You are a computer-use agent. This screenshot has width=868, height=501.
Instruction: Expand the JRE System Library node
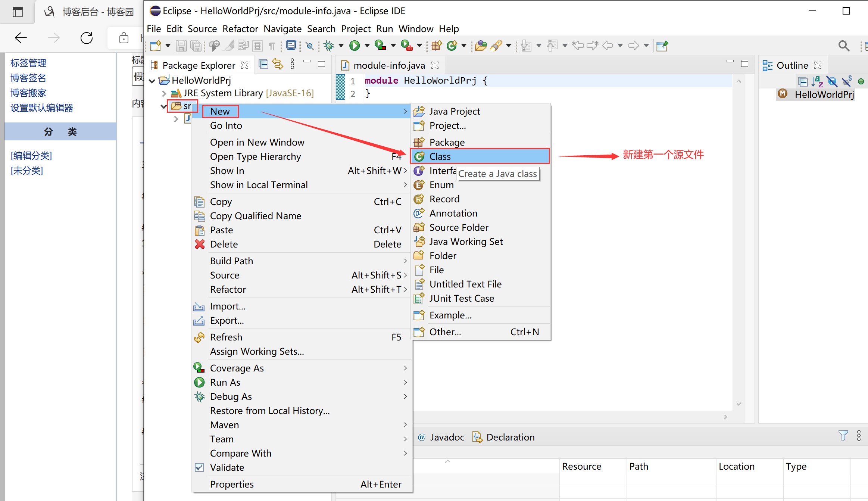pos(164,93)
